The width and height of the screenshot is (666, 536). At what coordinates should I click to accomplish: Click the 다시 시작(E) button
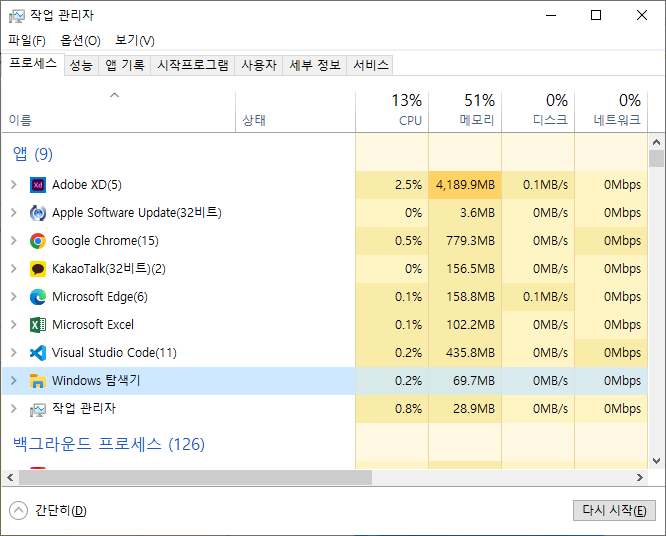click(614, 510)
